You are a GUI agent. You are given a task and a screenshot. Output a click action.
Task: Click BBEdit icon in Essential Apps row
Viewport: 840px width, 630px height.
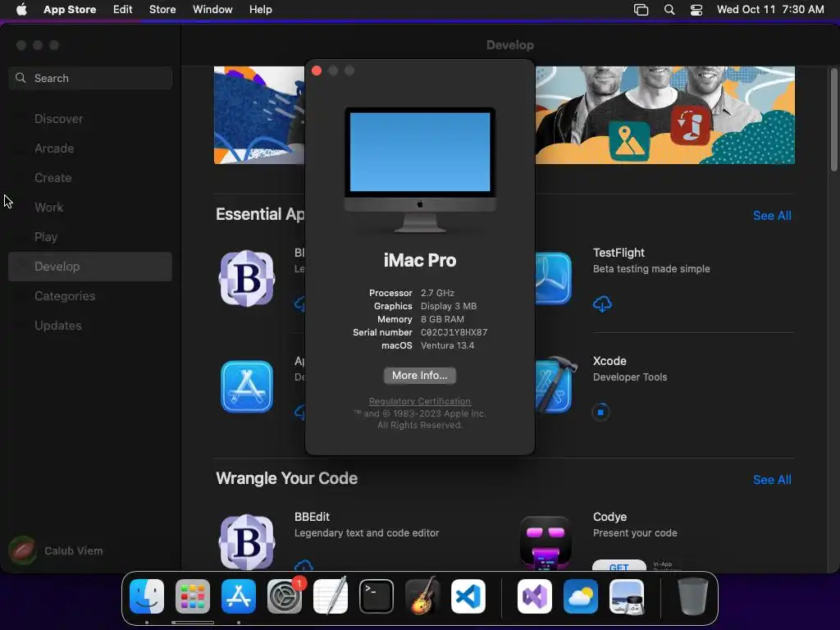247,278
